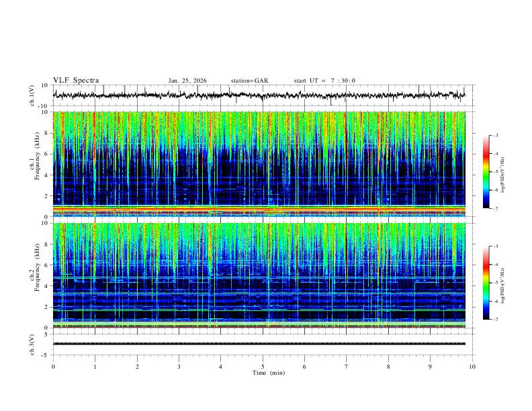Screen dimensions: 532x411
Task: Click the ch.1 spectrogram panel
Action: 259,164
